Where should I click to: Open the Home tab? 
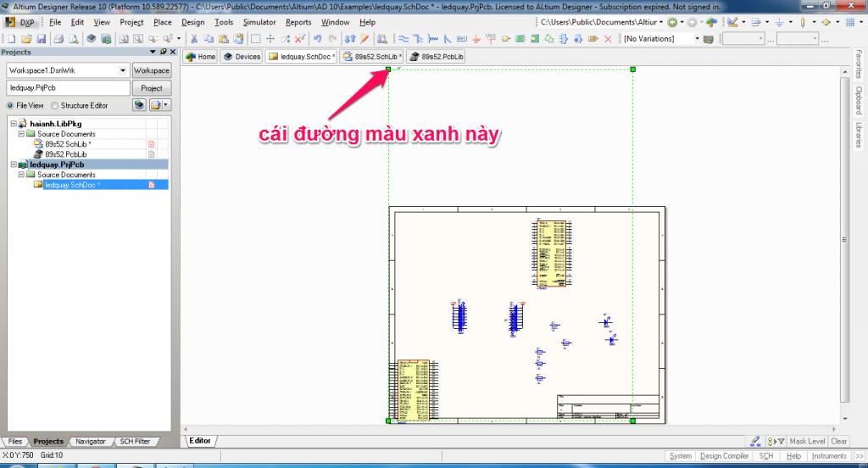click(x=200, y=57)
